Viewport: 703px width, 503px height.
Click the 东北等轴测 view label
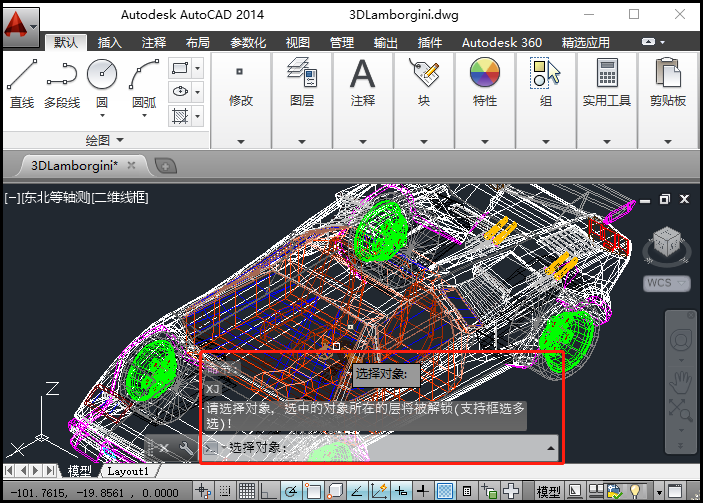56,198
